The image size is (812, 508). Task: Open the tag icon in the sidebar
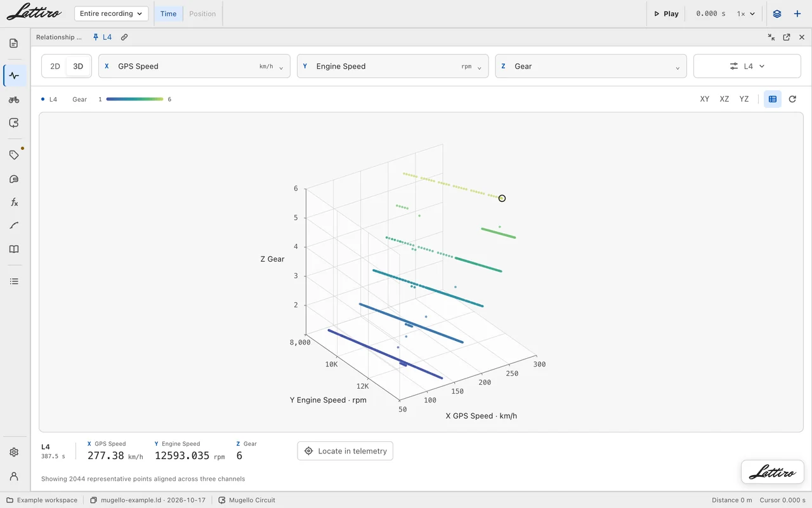(14, 155)
